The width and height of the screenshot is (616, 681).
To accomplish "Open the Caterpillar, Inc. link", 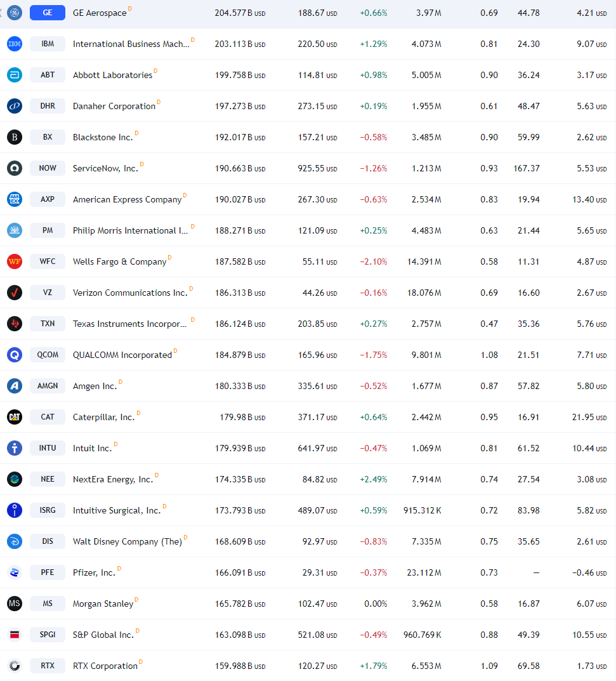I will (x=104, y=418).
